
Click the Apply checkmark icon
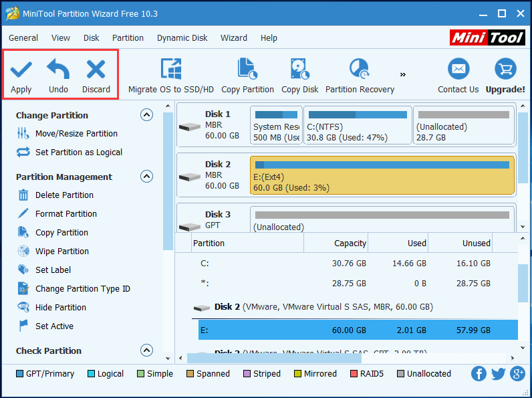point(21,70)
